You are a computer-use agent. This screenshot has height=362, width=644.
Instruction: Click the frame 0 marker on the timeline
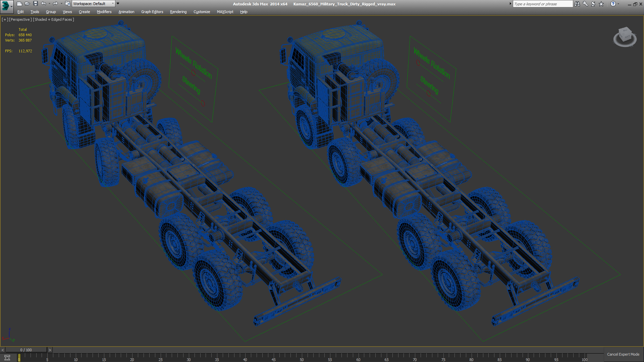19,358
